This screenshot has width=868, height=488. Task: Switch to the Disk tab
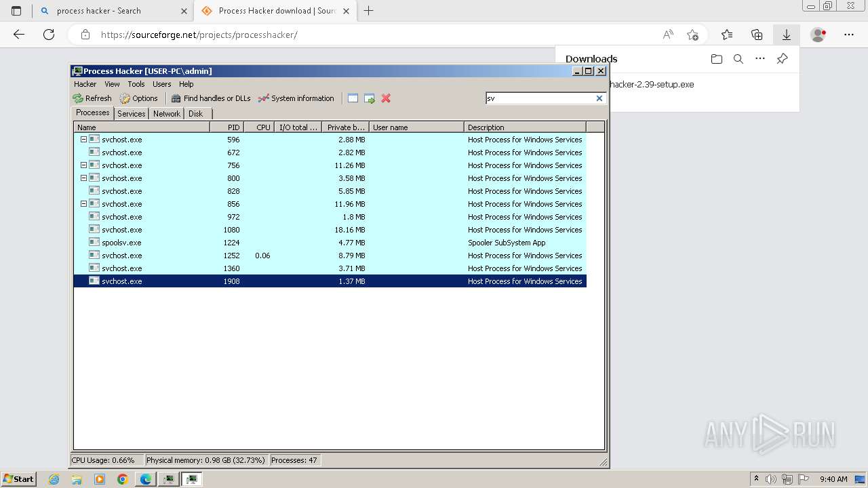click(195, 114)
